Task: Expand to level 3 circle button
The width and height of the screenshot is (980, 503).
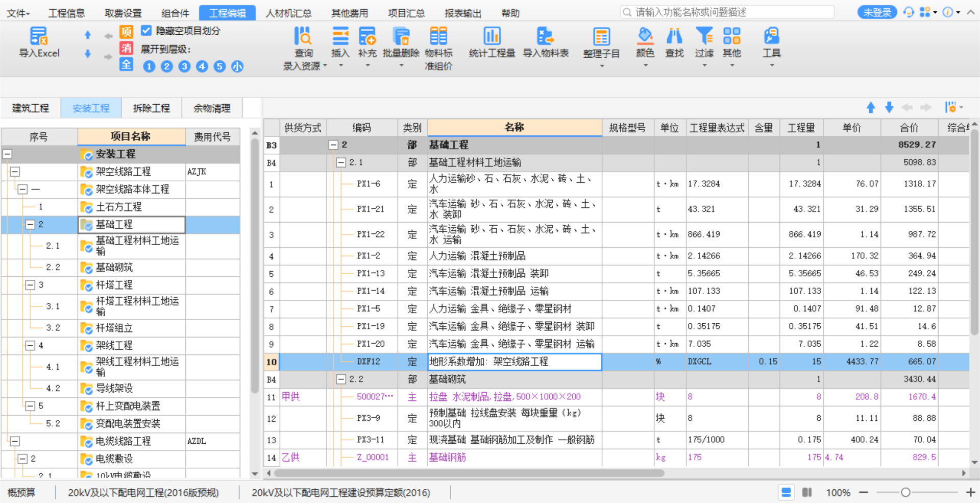Action: 184,66
